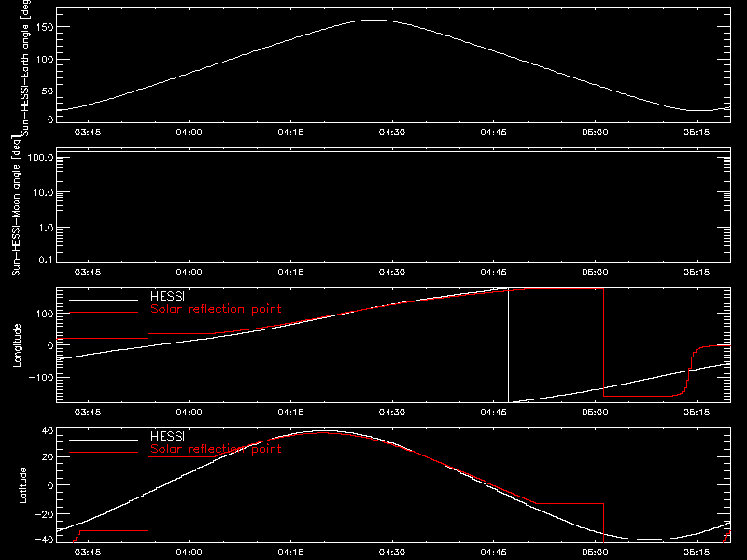Click 20 tick on Latitude axis
Viewport: 747px width, 560px height.
pyautogui.click(x=48, y=457)
